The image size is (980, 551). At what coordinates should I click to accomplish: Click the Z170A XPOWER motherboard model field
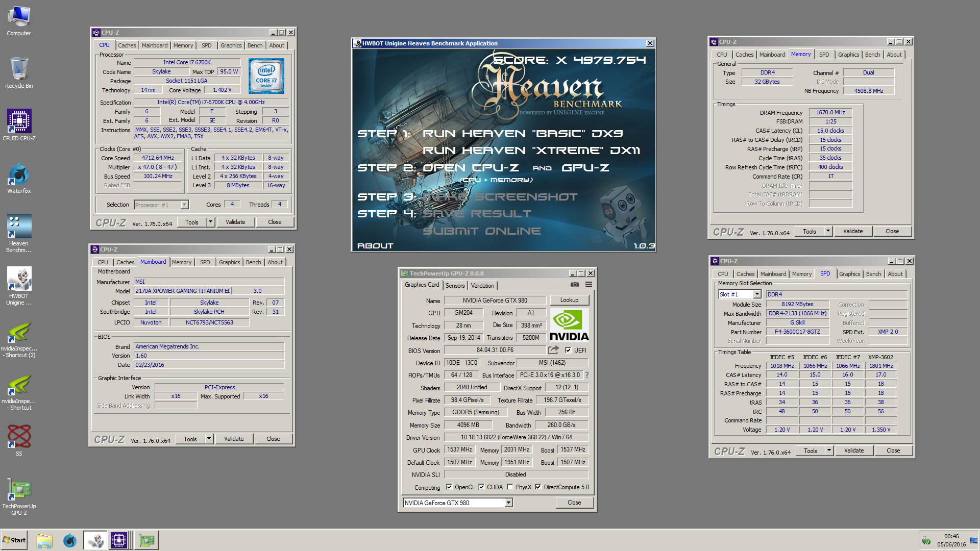pyautogui.click(x=182, y=291)
